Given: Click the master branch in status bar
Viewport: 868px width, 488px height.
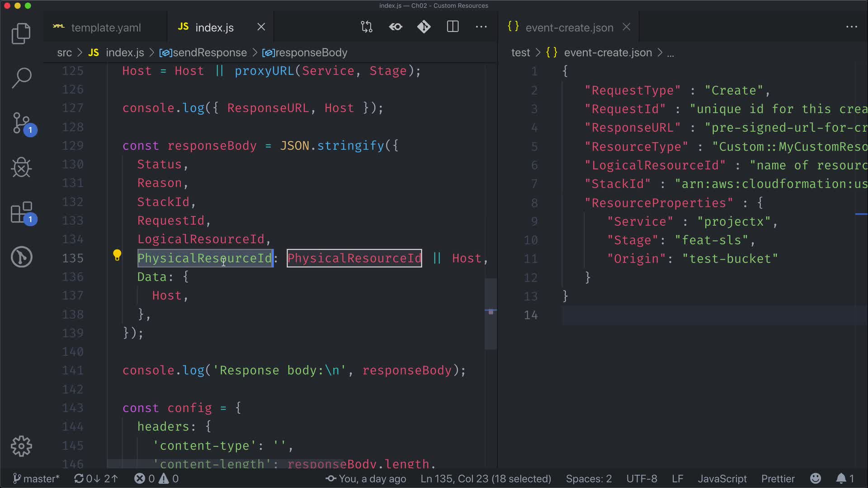Looking at the screenshot, I should 36,479.
